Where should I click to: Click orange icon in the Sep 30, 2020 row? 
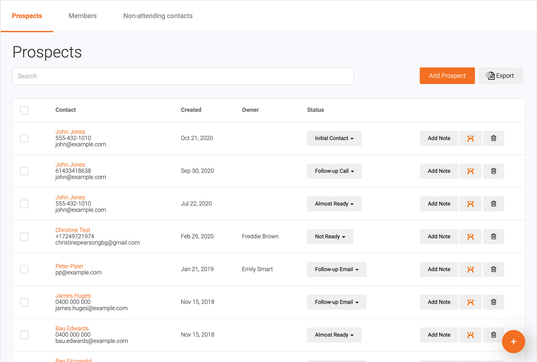[x=471, y=171]
